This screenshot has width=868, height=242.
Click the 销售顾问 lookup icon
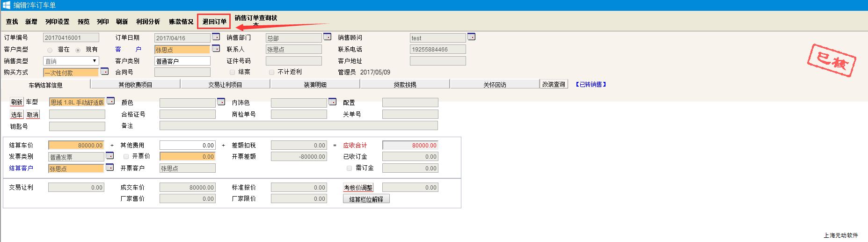point(471,37)
